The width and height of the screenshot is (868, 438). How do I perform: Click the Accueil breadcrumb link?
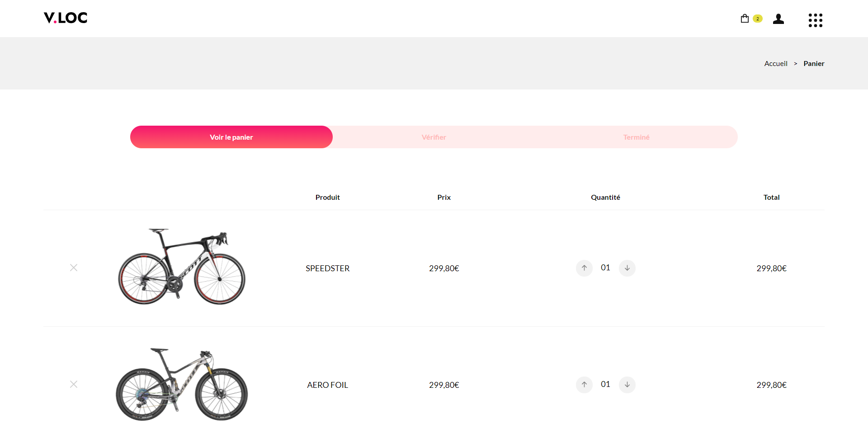tap(776, 64)
